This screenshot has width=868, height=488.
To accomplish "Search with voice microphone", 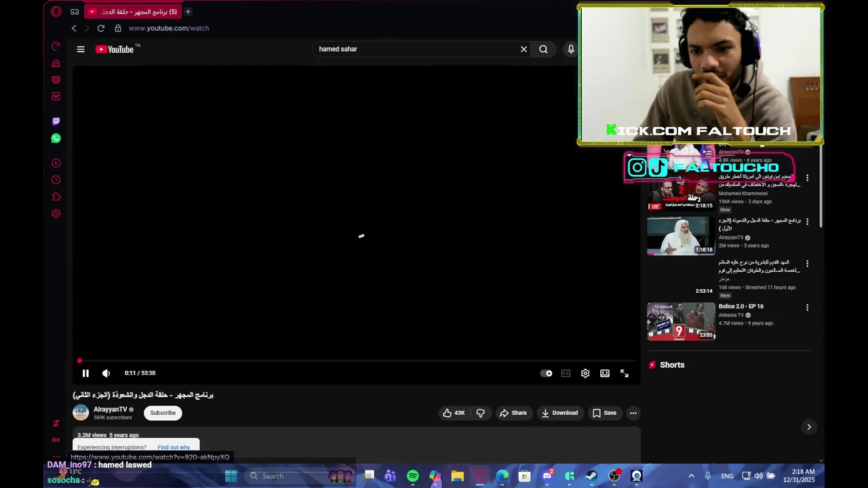I will (x=571, y=49).
